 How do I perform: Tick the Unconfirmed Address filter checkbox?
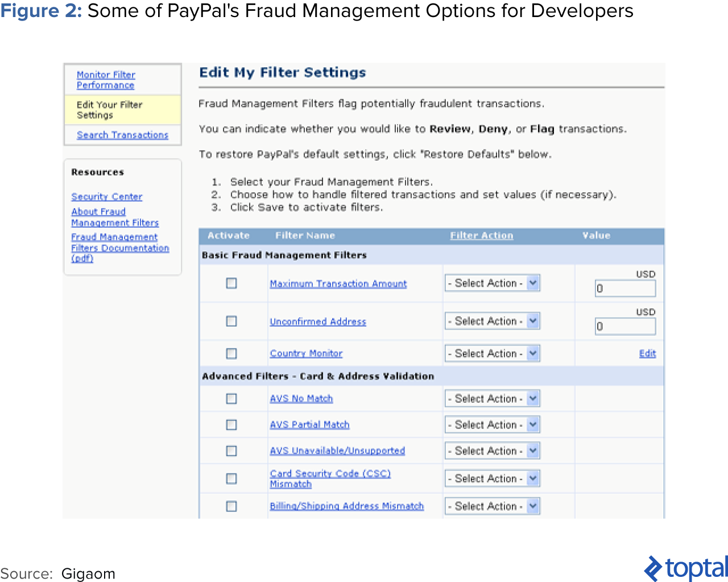click(231, 321)
